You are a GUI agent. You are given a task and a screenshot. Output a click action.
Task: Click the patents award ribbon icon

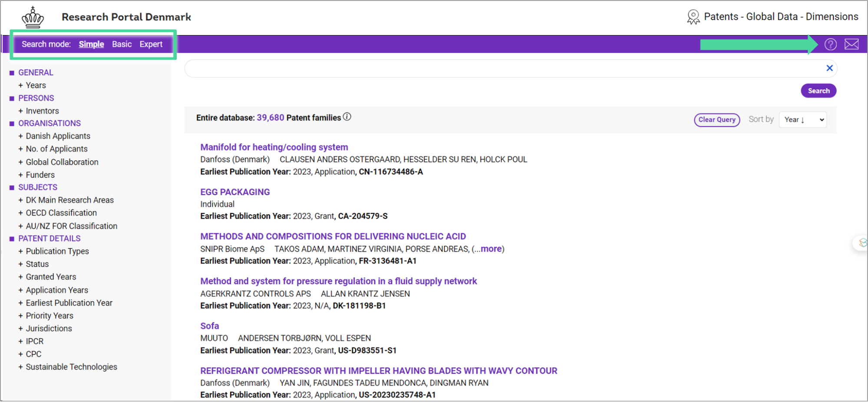pos(693,17)
